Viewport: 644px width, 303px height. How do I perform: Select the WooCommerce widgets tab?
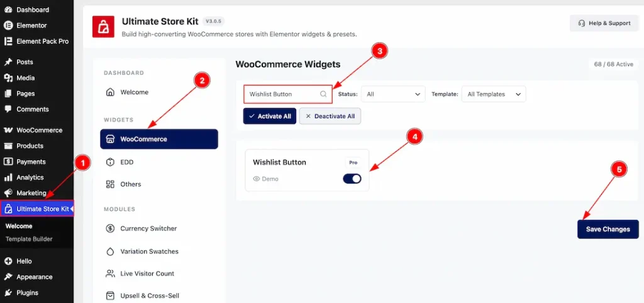click(159, 139)
